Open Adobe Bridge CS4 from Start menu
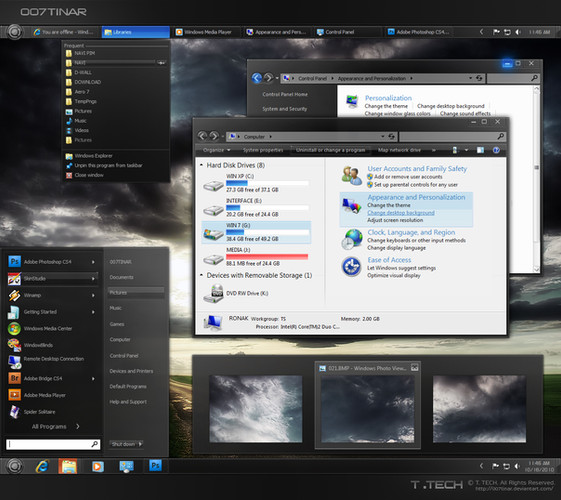Image resolution: width=561 pixels, height=500 pixels. tap(43, 378)
